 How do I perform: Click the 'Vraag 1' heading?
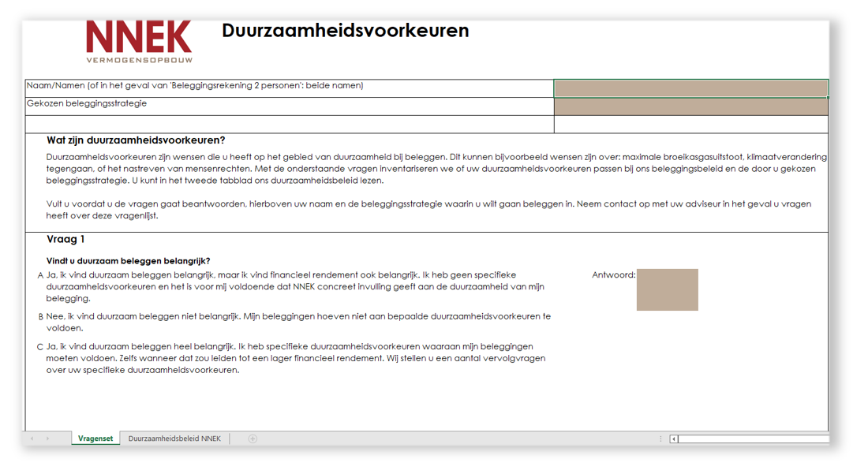tap(67, 241)
